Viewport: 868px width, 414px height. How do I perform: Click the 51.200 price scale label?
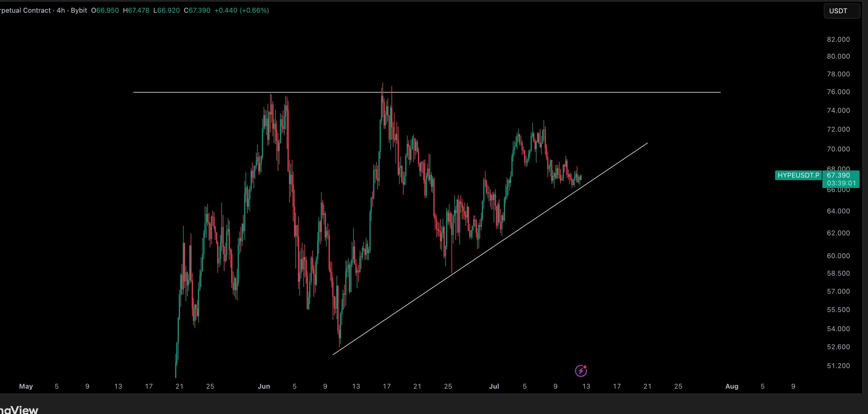coord(838,366)
